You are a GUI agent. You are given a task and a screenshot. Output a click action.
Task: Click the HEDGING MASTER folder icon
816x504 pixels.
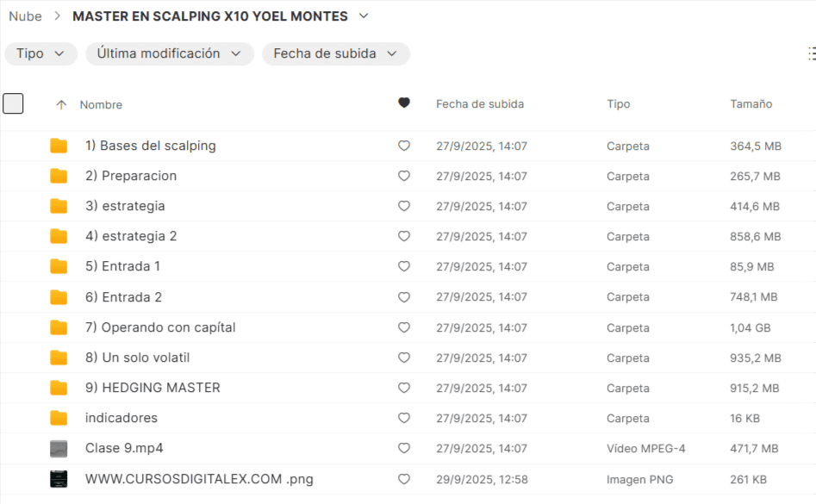(x=59, y=388)
